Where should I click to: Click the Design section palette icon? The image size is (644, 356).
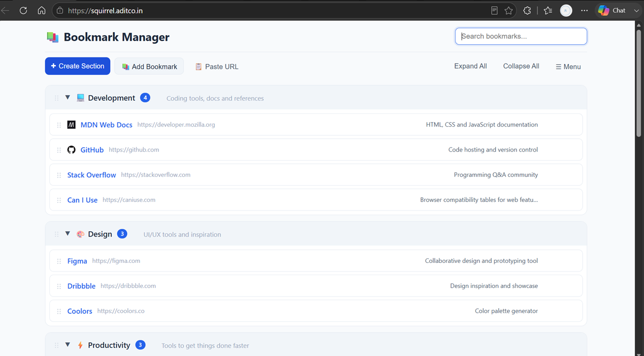(x=80, y=234)
